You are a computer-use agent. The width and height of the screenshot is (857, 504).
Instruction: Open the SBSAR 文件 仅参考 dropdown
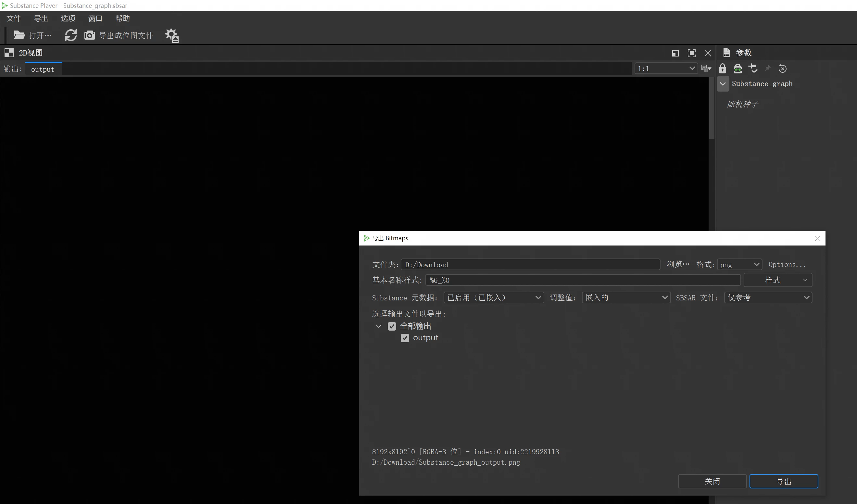(x=768, y=297)
